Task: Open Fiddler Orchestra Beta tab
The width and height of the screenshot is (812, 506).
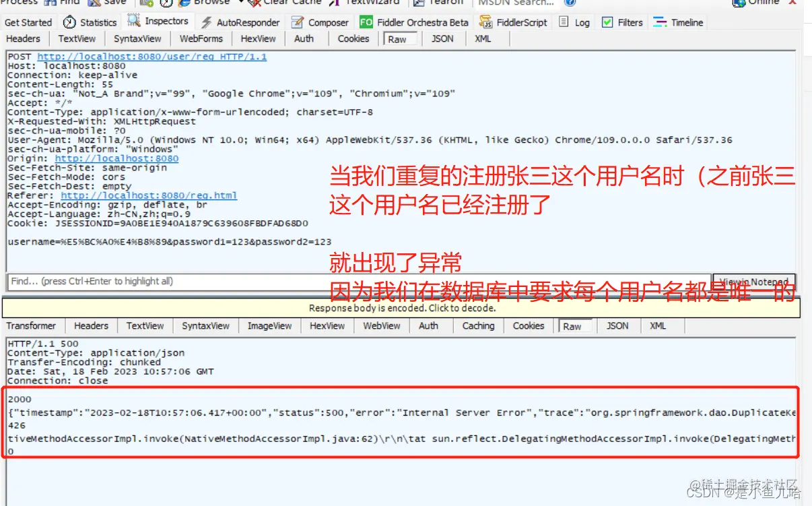Action: pyautogui.click(x=414, y=22)
